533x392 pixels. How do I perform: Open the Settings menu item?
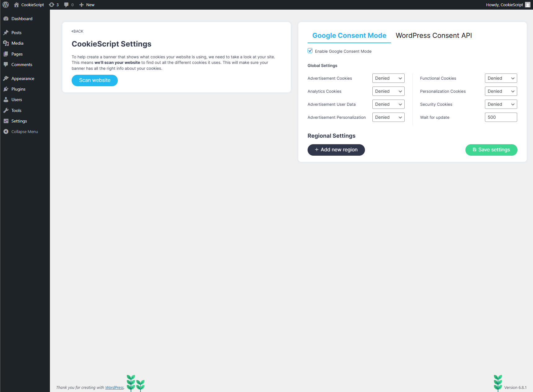pyautogui.click(x=25, y=121)
